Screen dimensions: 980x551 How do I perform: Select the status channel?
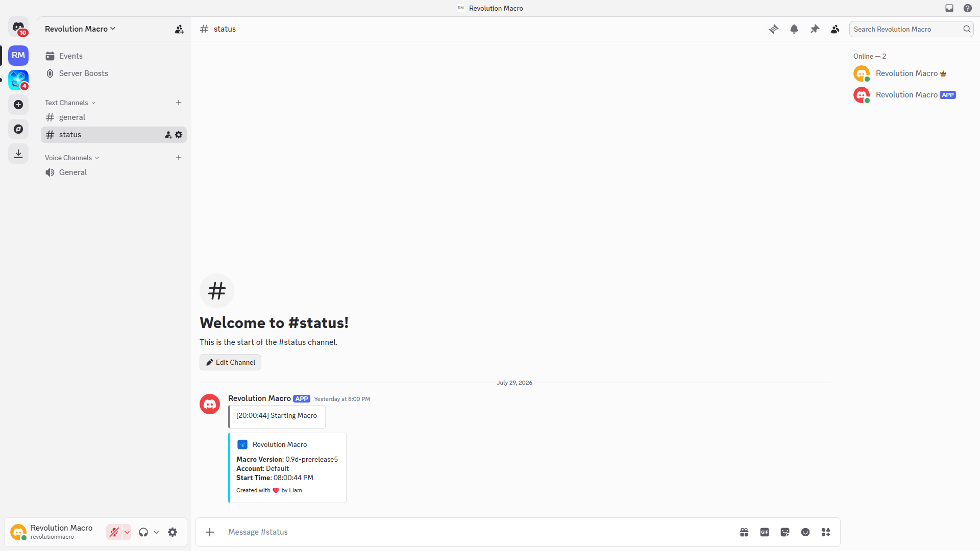pyautogui.click(x=113, y=135)
